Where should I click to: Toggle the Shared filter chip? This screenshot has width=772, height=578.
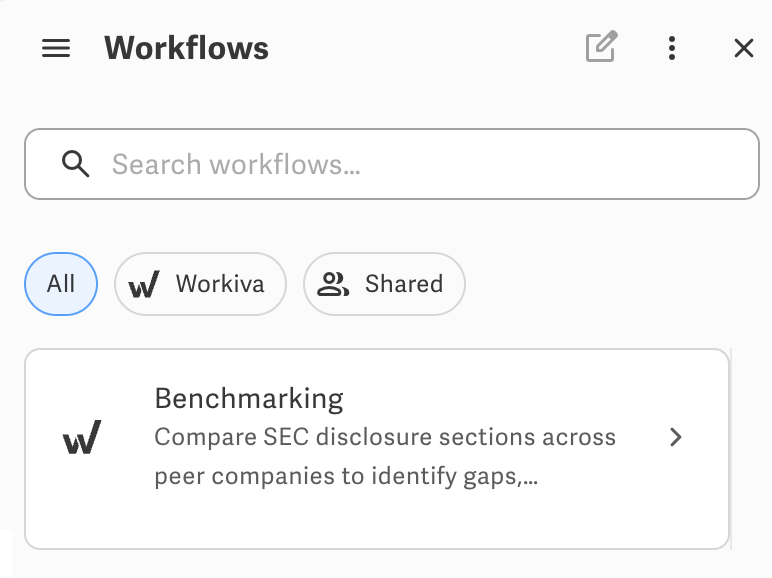384,284
